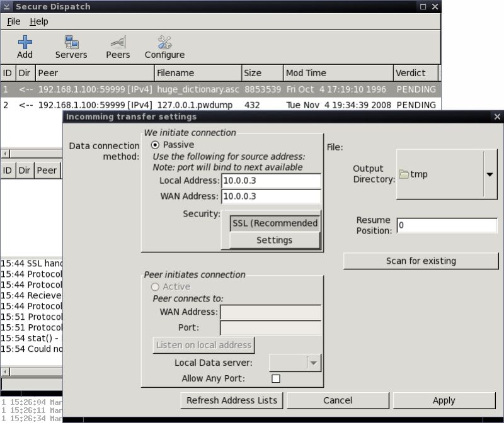Viewport: 504px width, 423px height.
Task: Click the Port input field
Action: (x=270, y=327)
